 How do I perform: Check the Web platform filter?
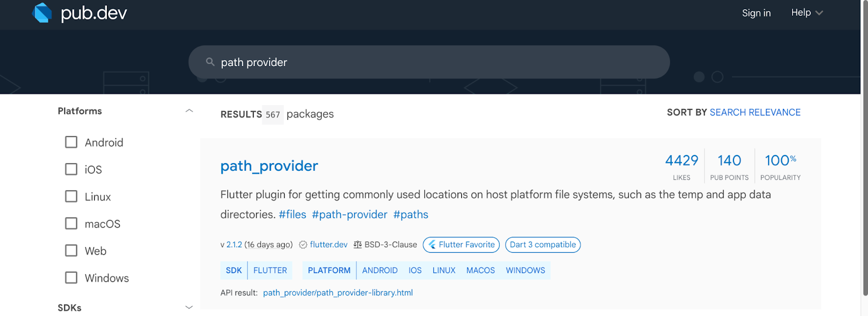point(71,250)
